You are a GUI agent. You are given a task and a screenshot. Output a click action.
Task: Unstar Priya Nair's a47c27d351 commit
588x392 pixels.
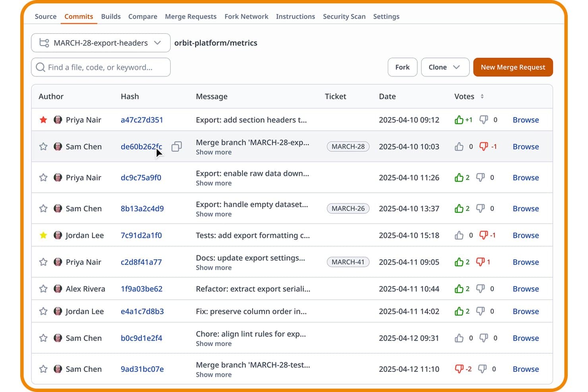coord(43,120)
